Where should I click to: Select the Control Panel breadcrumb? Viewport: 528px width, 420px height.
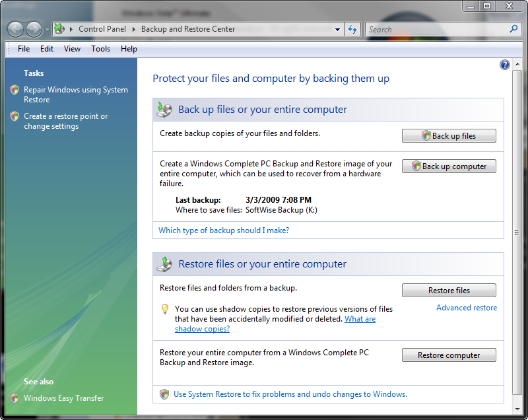pos(102,29)
